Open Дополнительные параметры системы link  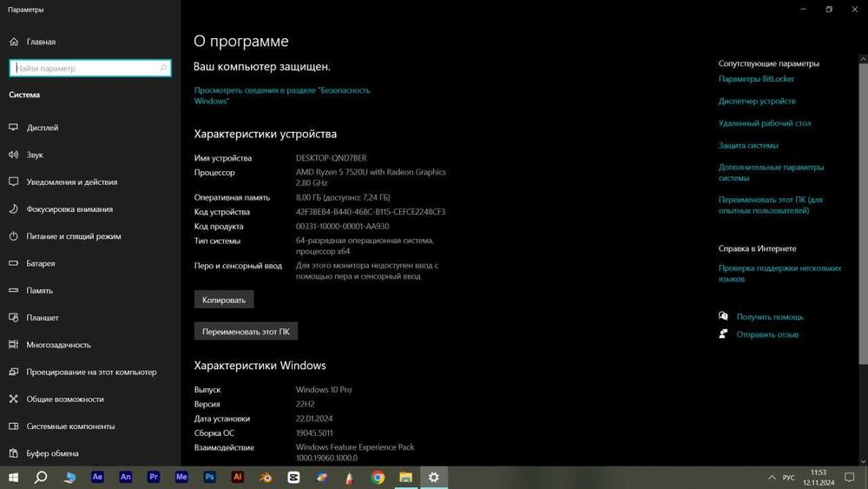click(771, 172)
